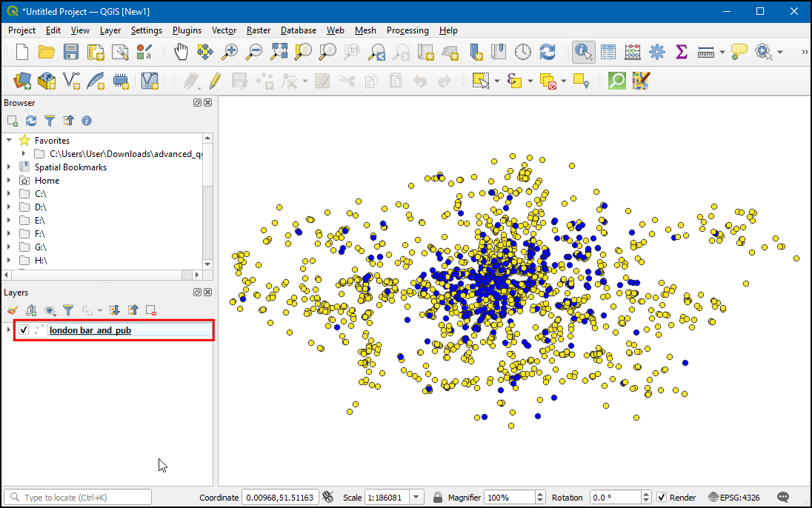Open the attribute table icon
Image resolution: width=812 pixels, height=508 pixels.
(608, 52)
